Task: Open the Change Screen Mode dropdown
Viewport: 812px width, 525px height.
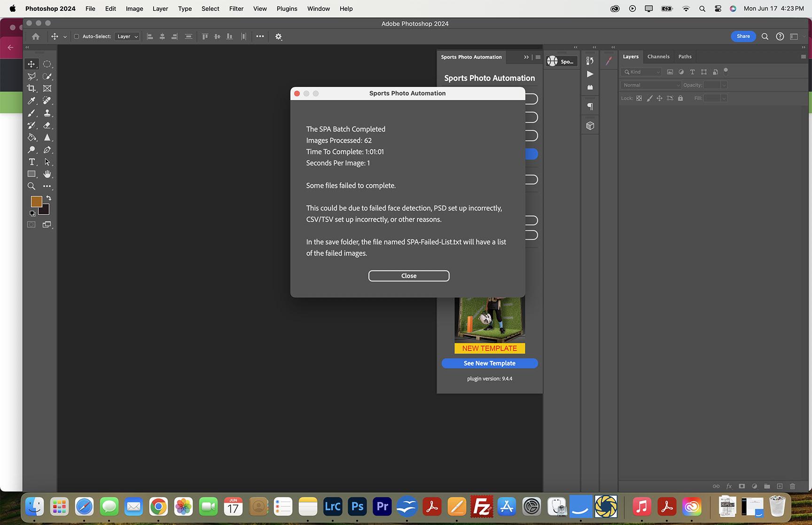Action: click(47, 225)
